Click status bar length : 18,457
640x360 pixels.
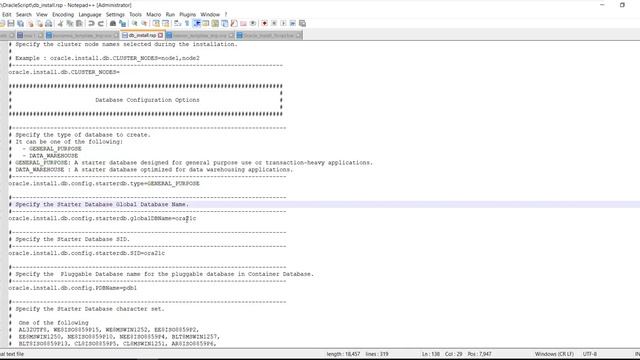(343, 354)
